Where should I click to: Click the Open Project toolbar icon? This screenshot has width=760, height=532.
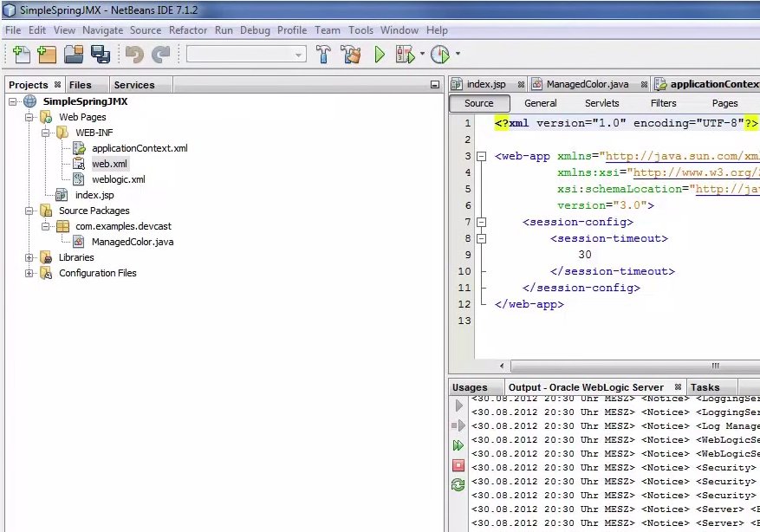[74, 55]
